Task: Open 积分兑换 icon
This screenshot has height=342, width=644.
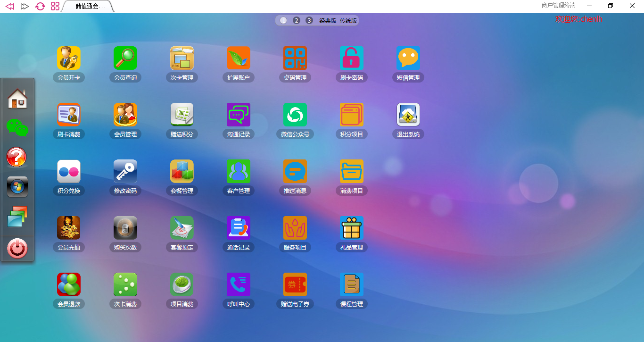Action: coord(69,171)
